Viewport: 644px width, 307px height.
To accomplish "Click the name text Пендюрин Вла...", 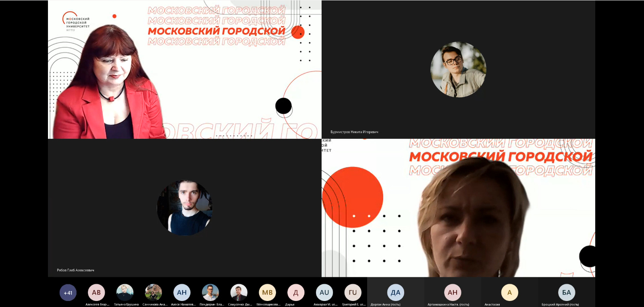I will coord(212,305).
